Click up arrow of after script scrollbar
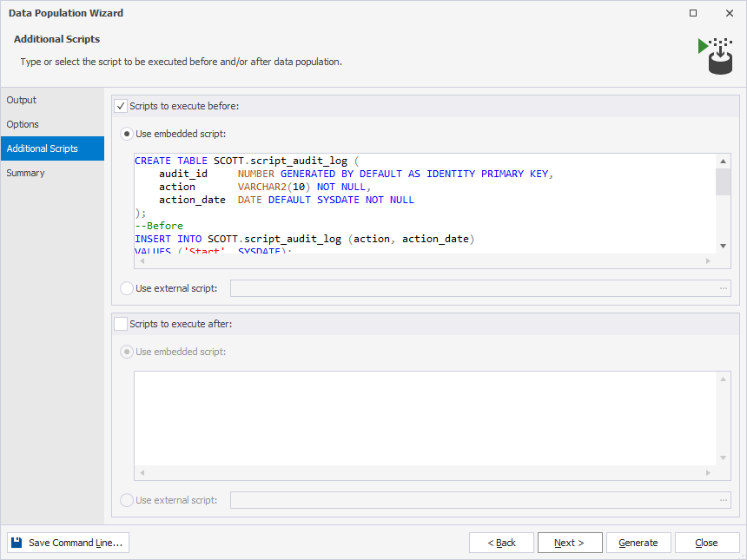The image size is (747, 560). [724, 379]
